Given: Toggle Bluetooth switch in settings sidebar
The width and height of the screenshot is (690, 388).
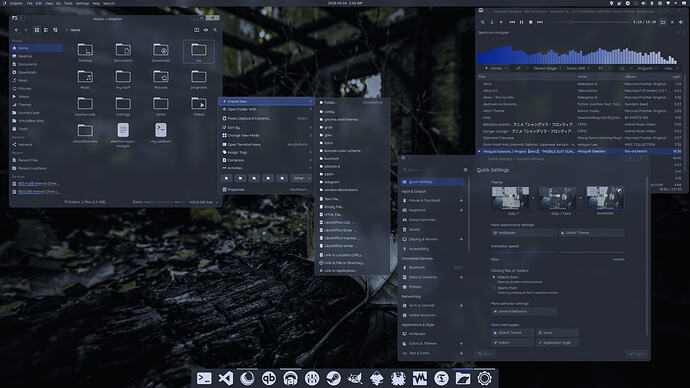Looking at the screenshot, I should coord(458,267).
